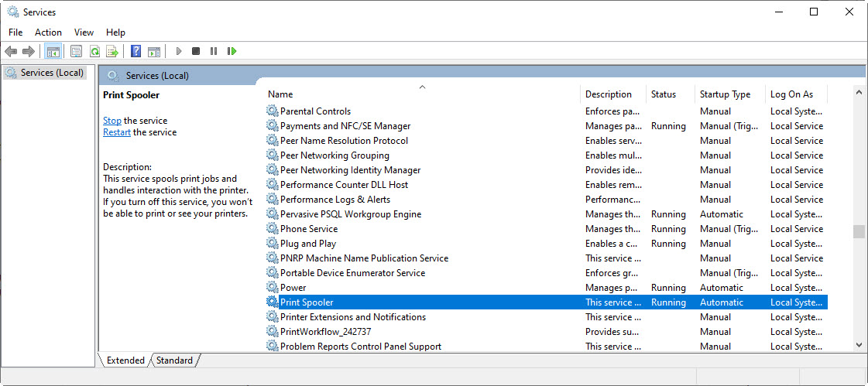Click the green Refresh toolbar icon

coord(94,52)
